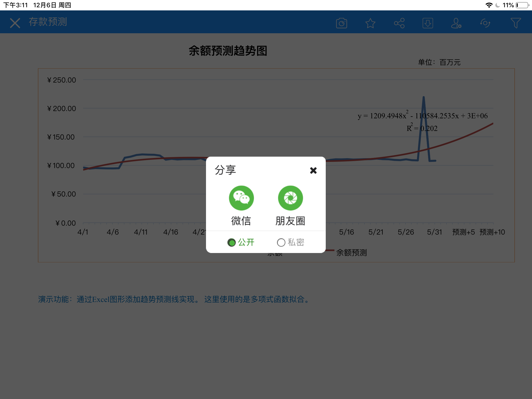Tap the 4/1 date axis label
The width and height of the screenshot is (532, 399).
[x=83, y=232]
